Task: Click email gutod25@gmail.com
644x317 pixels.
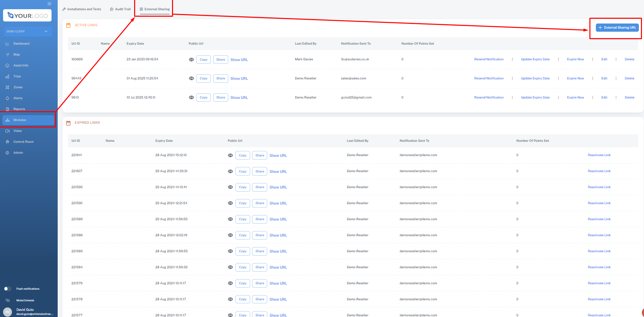Action: click(x=356, y=97)
